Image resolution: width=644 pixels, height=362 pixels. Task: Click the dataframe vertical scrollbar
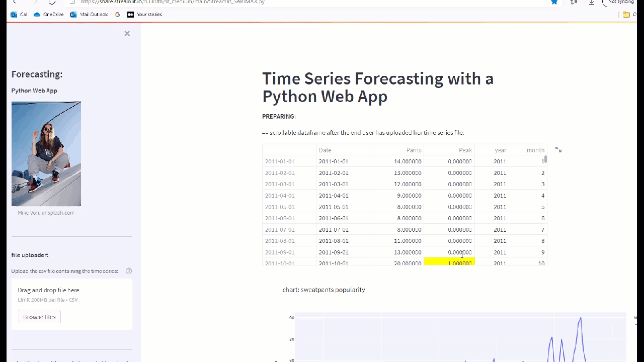coord(545,159)
